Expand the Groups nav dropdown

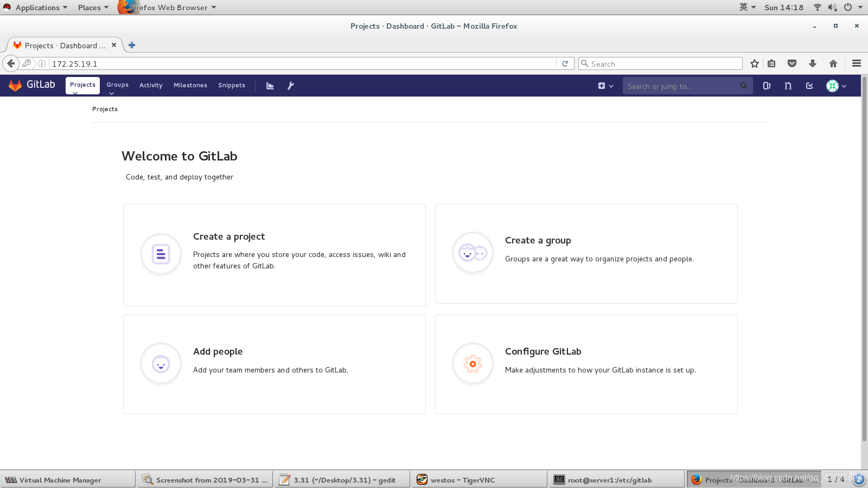pos(117,86)
